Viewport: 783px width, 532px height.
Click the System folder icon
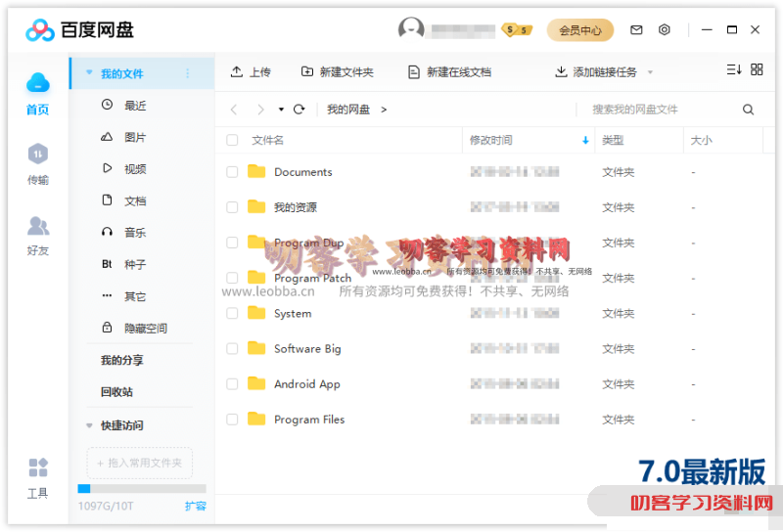pyautogui.click(x=256, y=312)
